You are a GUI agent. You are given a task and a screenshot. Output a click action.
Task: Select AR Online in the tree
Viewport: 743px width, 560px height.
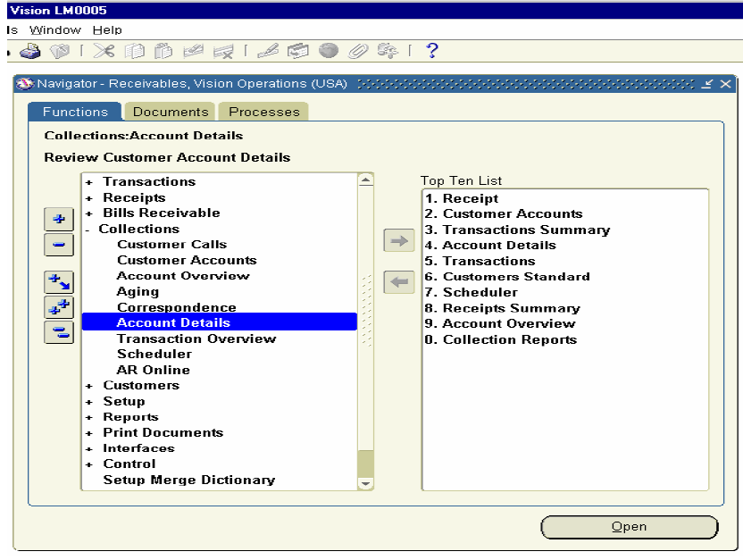[153, 370]
